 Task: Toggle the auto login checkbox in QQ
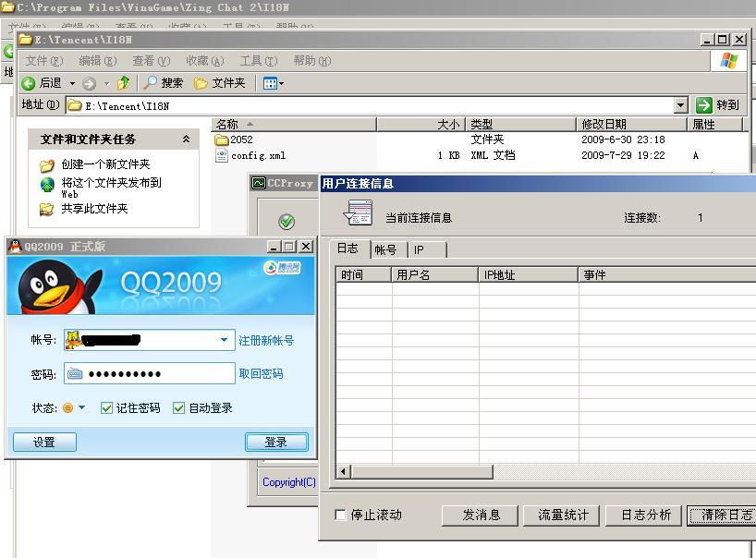point(178,408)
